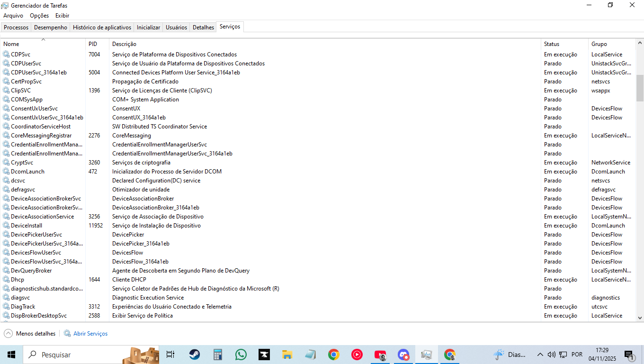Sort services by the PID column
Image resolution: width=644 pixels, height=364 pixels.
[x=97, y=44]
